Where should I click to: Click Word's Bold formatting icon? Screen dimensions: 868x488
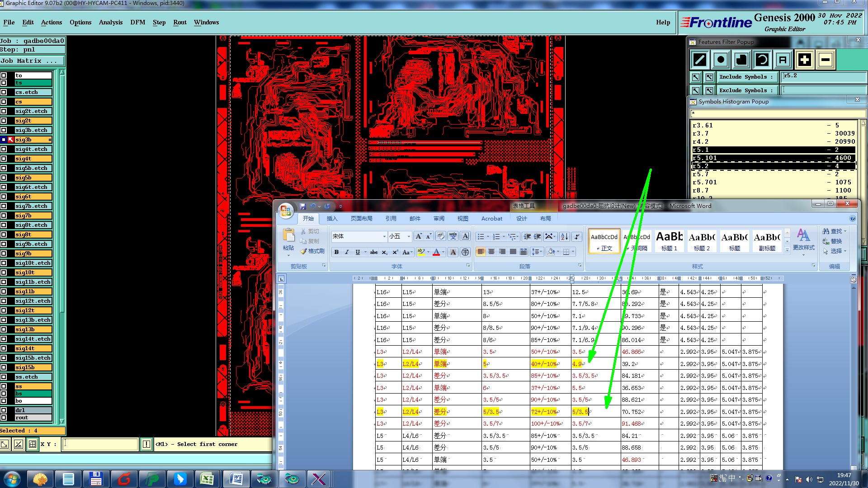(x=336, y=252)
